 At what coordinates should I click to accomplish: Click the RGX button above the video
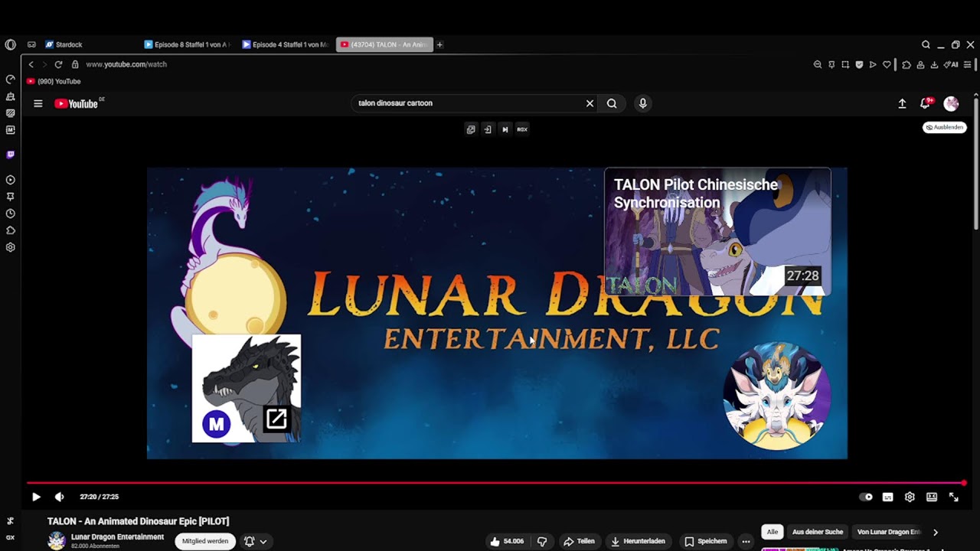coord(522,129)
